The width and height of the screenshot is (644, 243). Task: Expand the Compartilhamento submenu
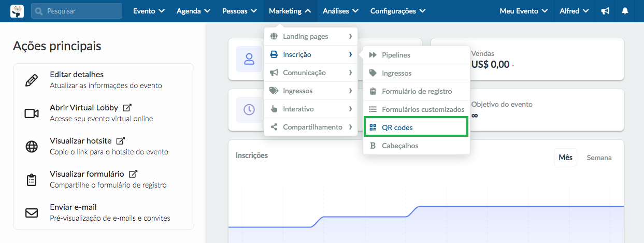click(x=311, y=127)
